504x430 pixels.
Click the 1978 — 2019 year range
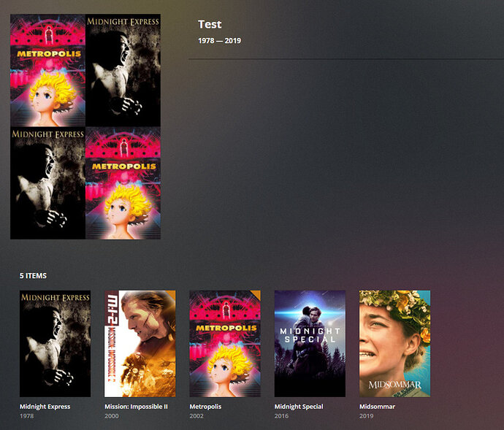click(220, 40)
